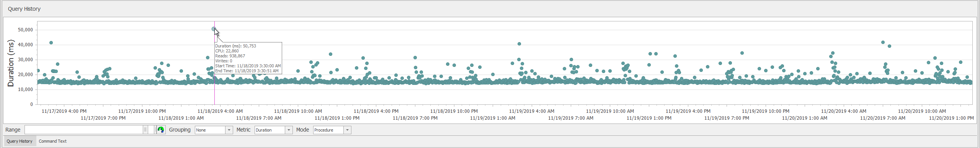980x148 pixels.
Task: Select the 34,000 ms point near 11/19/2019 7:00 PM
Action: click(x=742, y=53)
